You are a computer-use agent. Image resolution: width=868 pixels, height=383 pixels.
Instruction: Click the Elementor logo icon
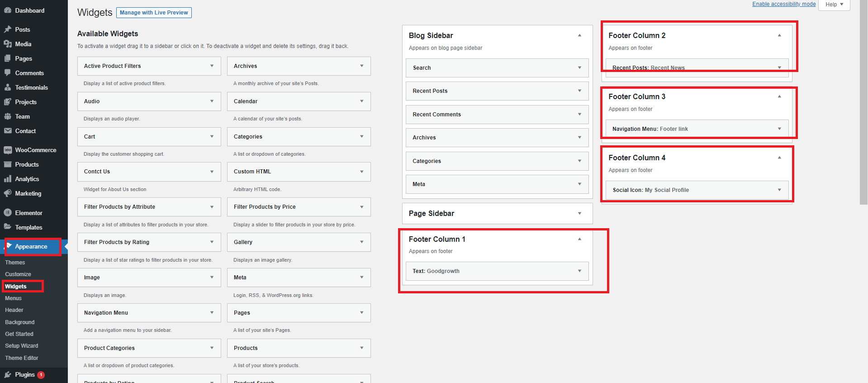pos(8,213)
